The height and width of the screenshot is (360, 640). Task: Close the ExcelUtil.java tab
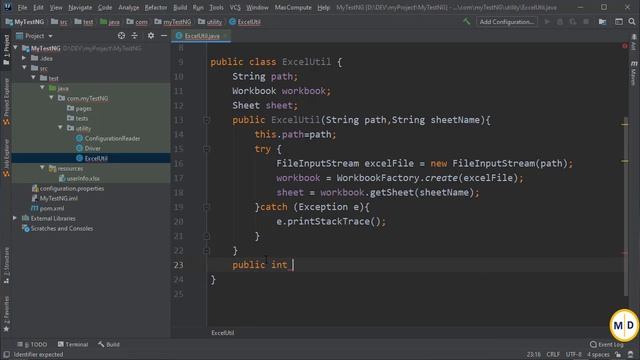pos(225,36)
